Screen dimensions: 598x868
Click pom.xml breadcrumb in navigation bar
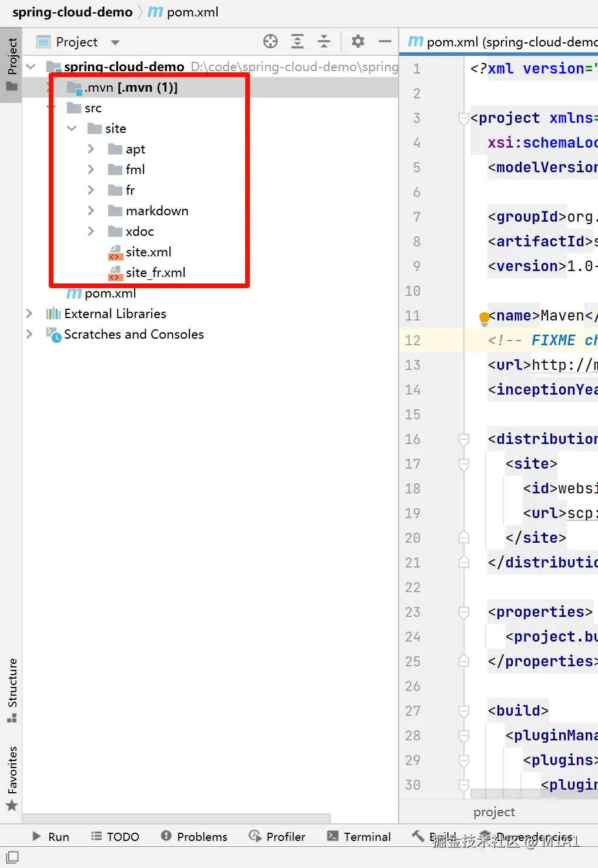point(183,12)
